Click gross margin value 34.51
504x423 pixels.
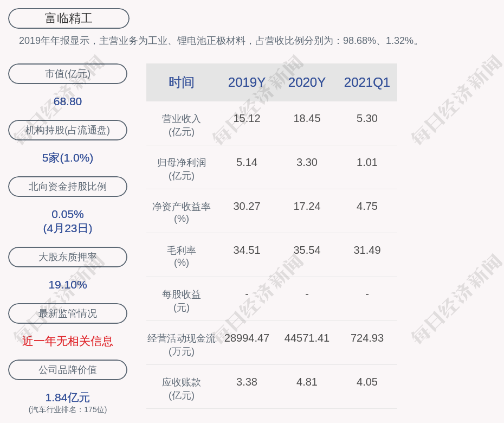[247, 250]
